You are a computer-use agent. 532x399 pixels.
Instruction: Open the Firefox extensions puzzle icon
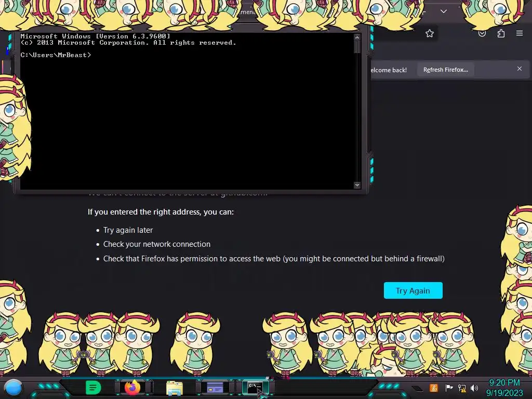point(501,33)
